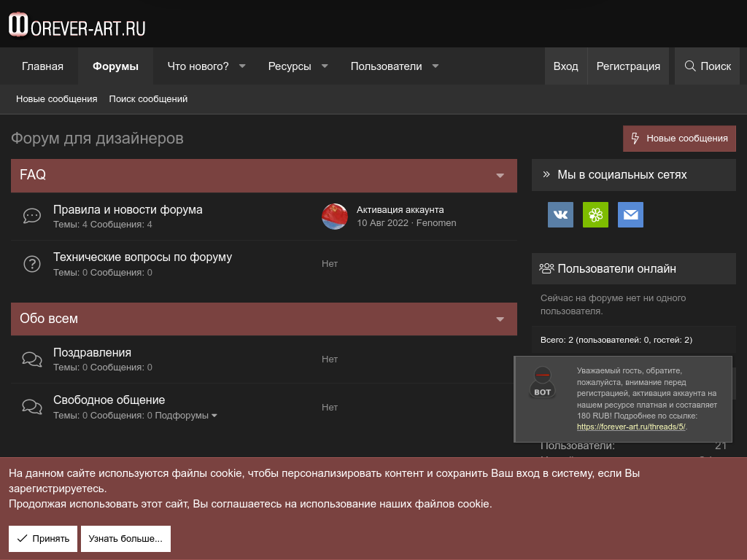Image resolution: width=747 pixels, height=560 pixels.
Task: Click speech bubble icon for Правила и новости
Action: click(x=32, y=216)
